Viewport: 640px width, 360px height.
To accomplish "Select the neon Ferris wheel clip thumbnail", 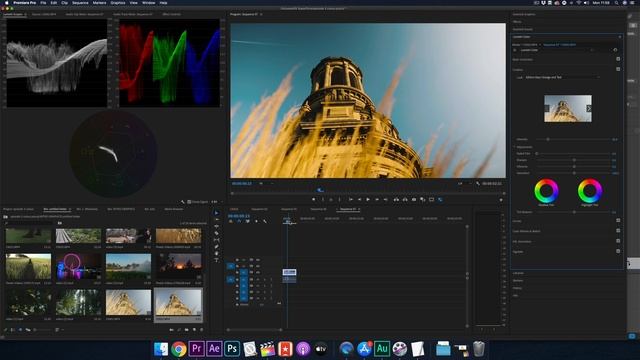I will point(78,267).
